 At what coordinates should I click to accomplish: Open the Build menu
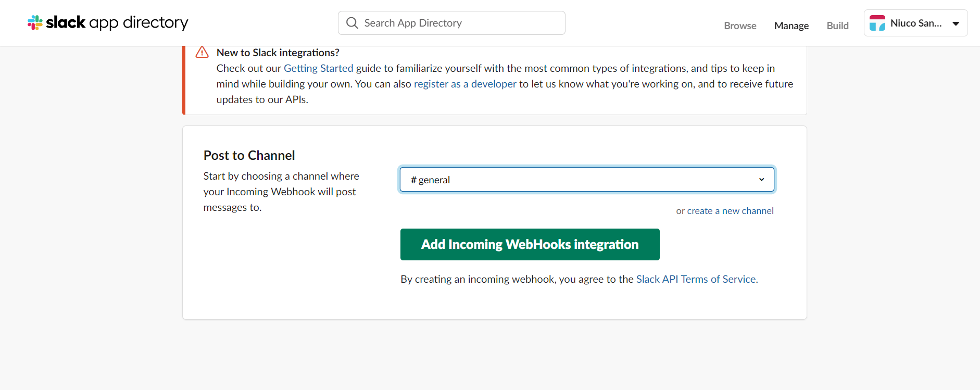coord(837,26)
